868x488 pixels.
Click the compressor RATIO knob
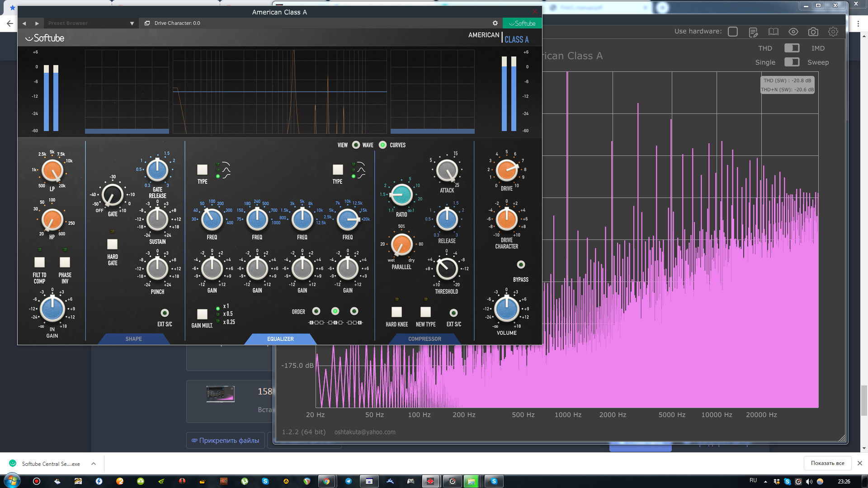pyautogui.click(x=401, y=195)
